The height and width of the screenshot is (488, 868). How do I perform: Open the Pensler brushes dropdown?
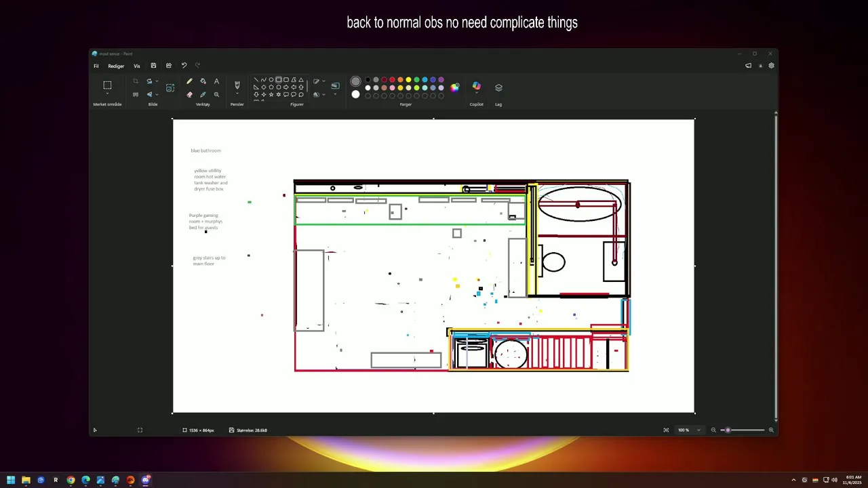tap(237, 93)
